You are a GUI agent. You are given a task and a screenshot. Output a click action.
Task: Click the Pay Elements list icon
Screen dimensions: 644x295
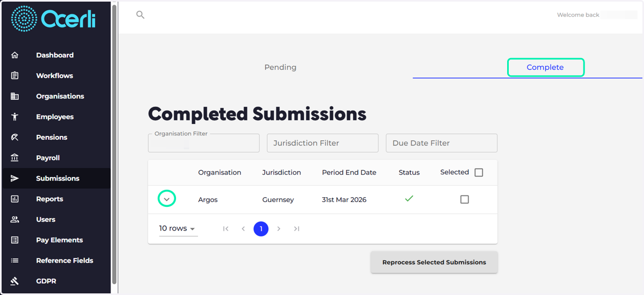click(x=14, y=240)
